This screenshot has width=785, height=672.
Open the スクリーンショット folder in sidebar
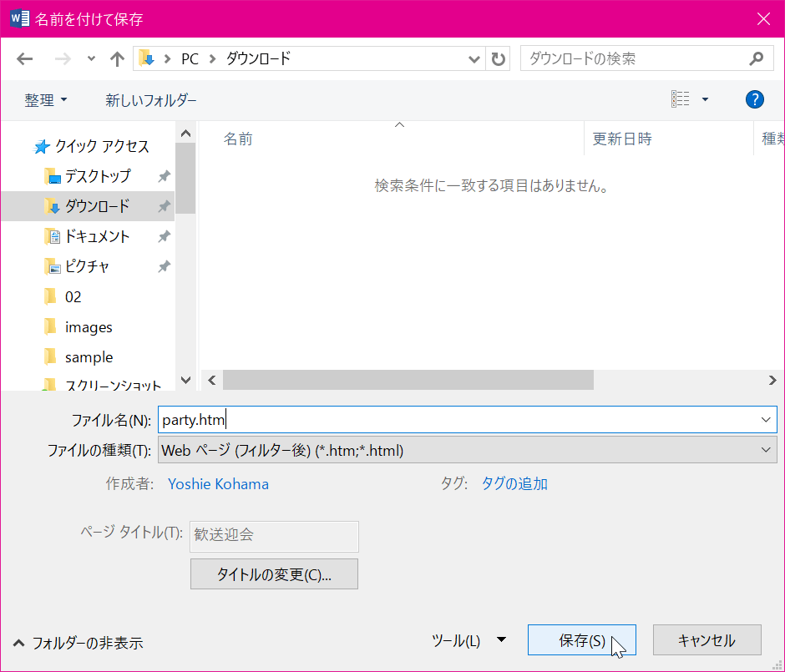point(102,384)
